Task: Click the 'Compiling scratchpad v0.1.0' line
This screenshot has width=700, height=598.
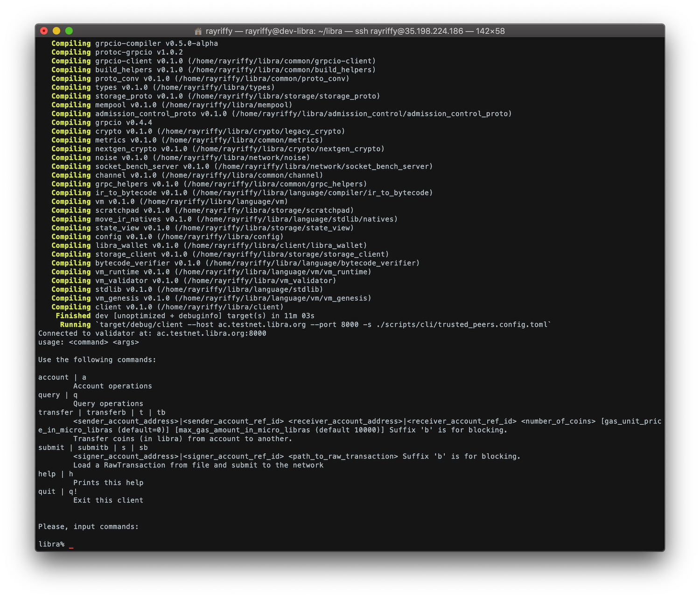Action: 203,211
